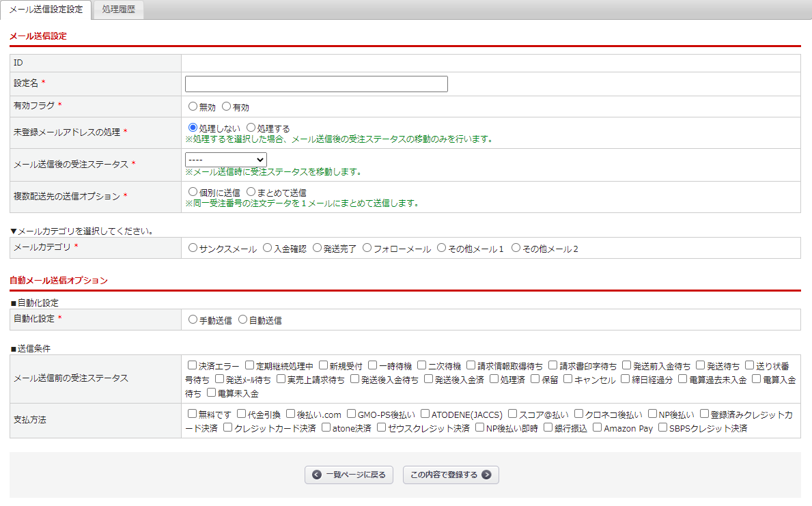
Task: Tick the Amazon Pay checkbox
Action: tap(598, 427)
